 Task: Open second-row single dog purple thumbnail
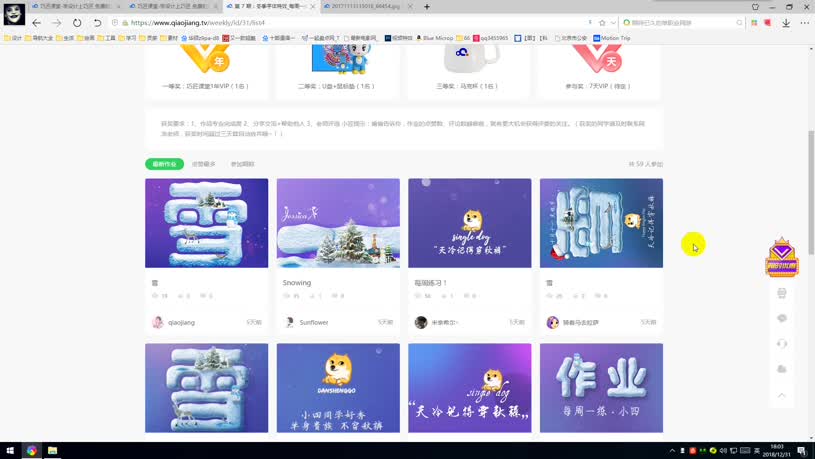pos(469,388)
